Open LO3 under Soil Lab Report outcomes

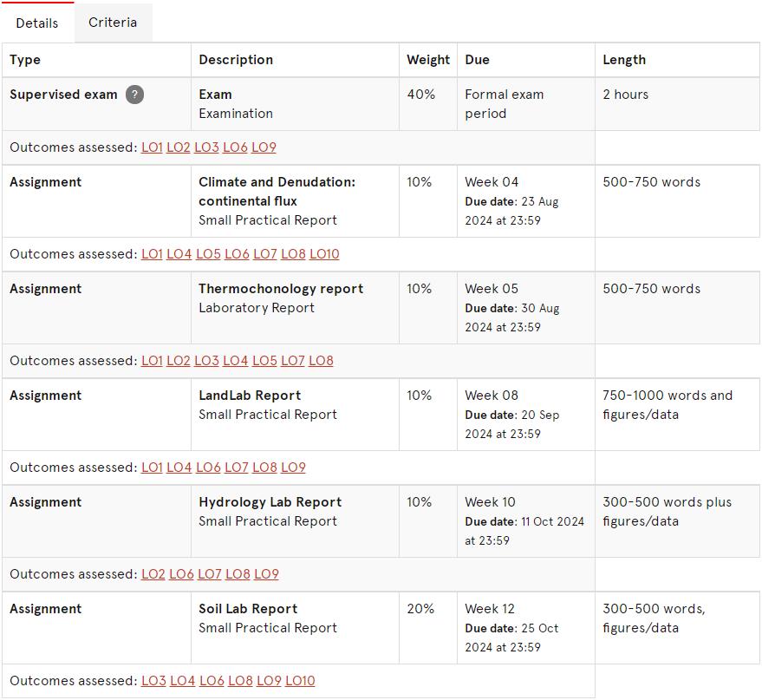pos(153,681)
